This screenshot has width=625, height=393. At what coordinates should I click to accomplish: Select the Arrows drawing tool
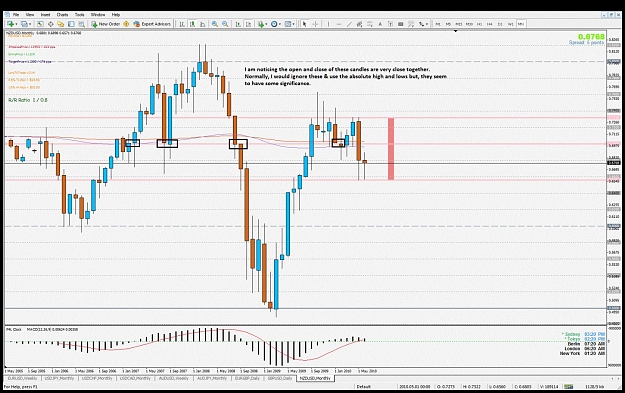[421, 24]
